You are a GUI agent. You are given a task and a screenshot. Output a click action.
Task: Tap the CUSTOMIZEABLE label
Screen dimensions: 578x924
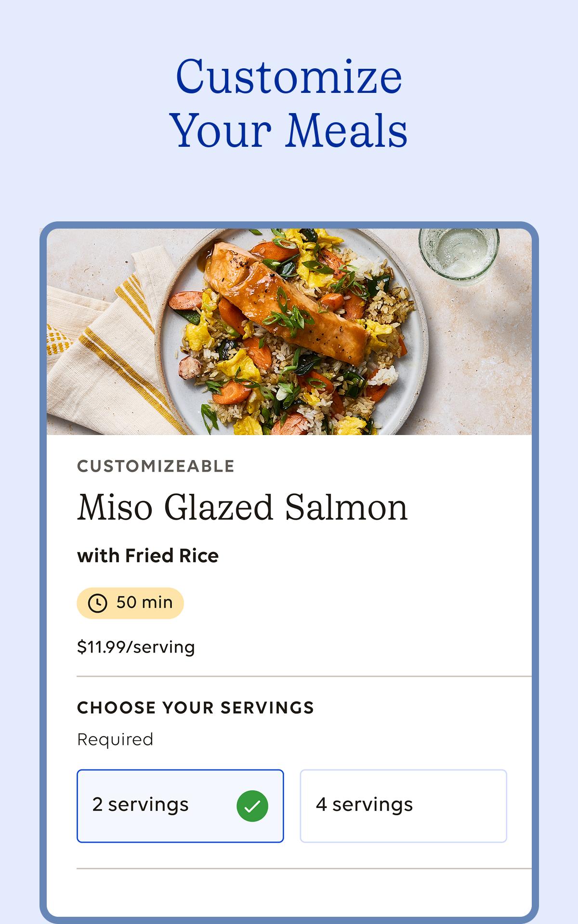click(156, 466)
